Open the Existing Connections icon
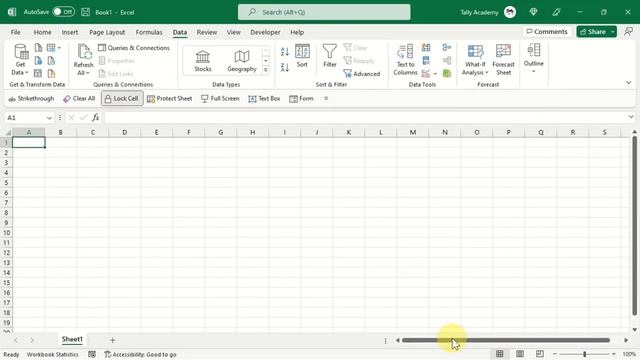 51,73
